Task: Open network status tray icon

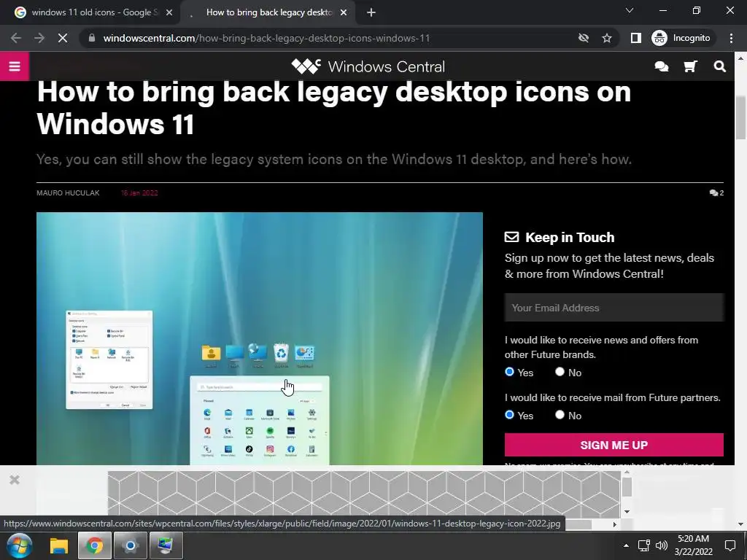Action: coord(643,545)
